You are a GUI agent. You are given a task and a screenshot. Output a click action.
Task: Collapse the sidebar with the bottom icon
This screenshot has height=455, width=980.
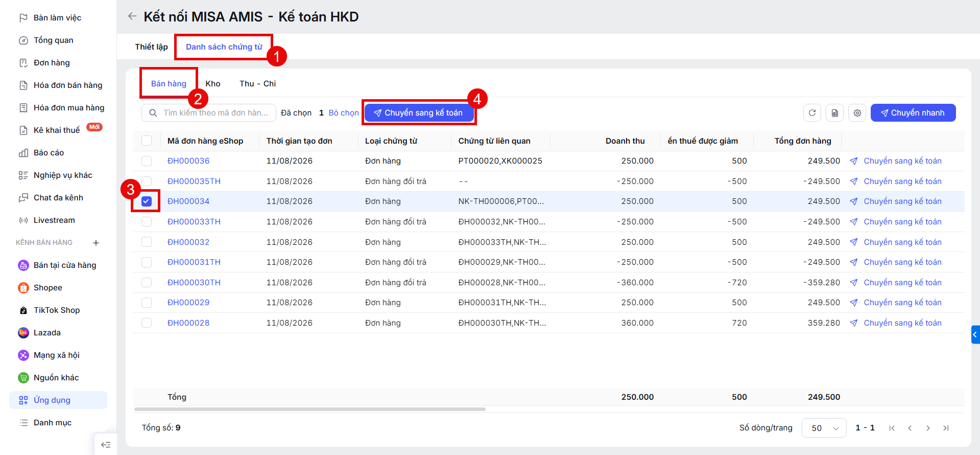106,445
